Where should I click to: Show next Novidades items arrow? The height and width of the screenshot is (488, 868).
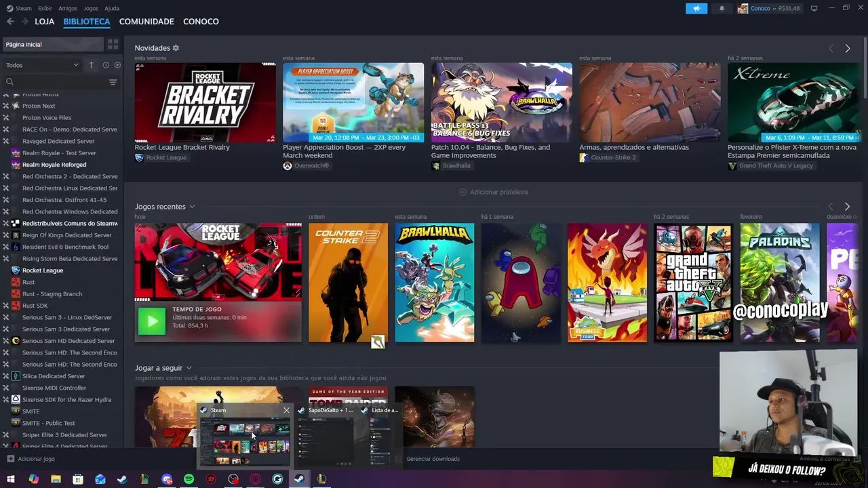click(x=847, y=48)
